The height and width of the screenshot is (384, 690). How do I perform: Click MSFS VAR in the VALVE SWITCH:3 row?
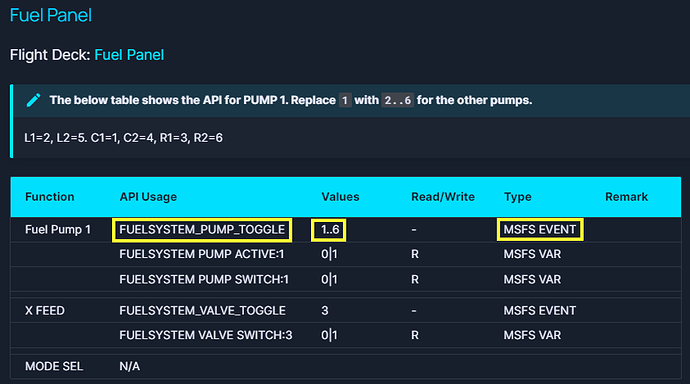pos(532,335)
